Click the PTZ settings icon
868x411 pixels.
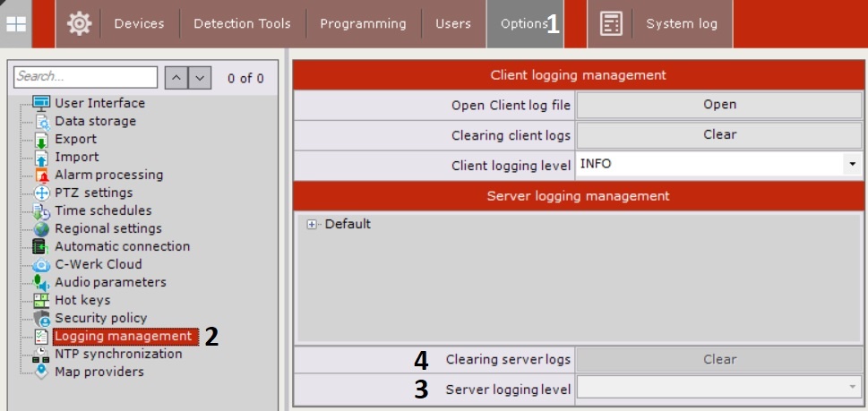point(41,193)
